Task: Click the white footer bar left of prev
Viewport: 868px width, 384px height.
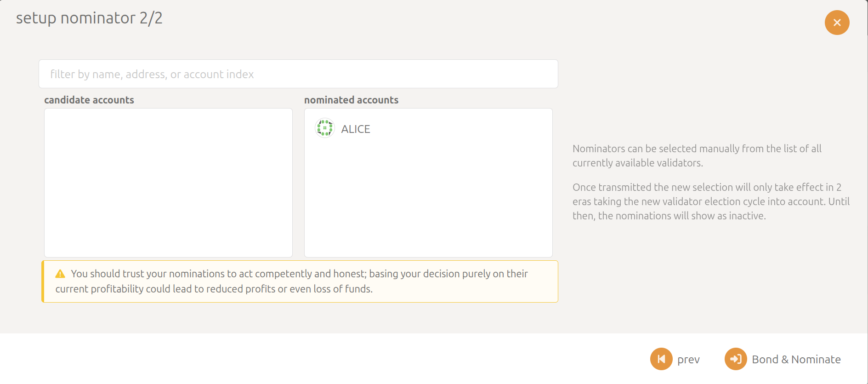Action: pyautogui.click(x=322, y=359)
